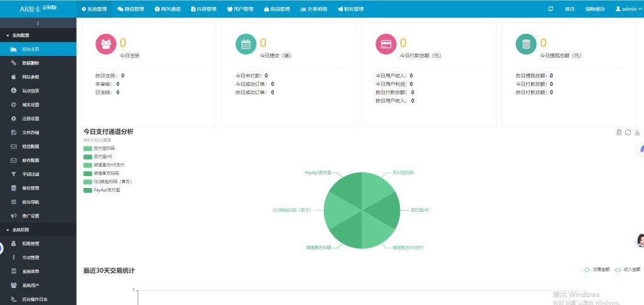Switch to 商品管理 top menu
The image size is (644, 305).
tap(277, 9)
